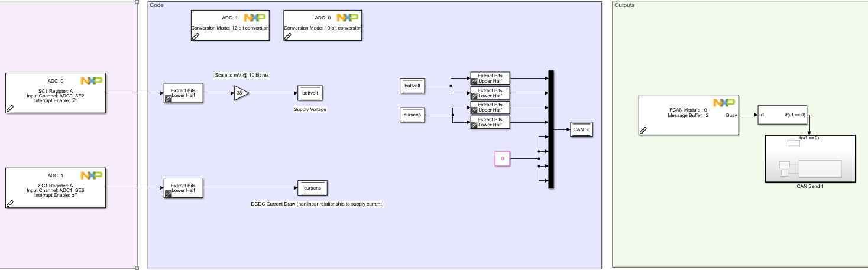Image resolution: width=868 pixels, height=270 pixels.
Task: Click the 'Code' area label
Action: click(157, 5)
